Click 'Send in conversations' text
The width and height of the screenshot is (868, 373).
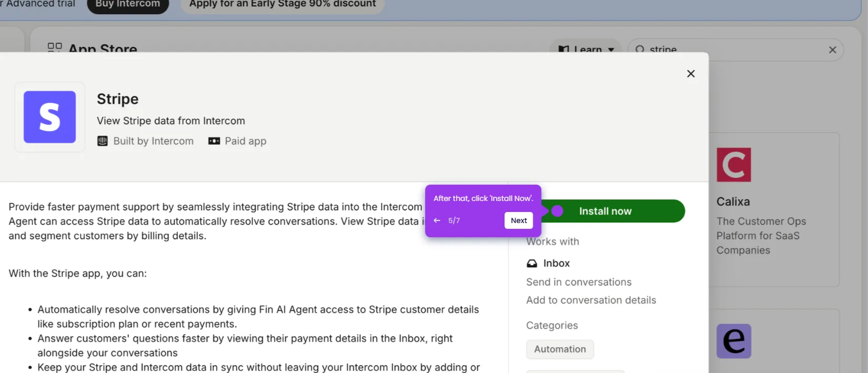coord(579,282)
